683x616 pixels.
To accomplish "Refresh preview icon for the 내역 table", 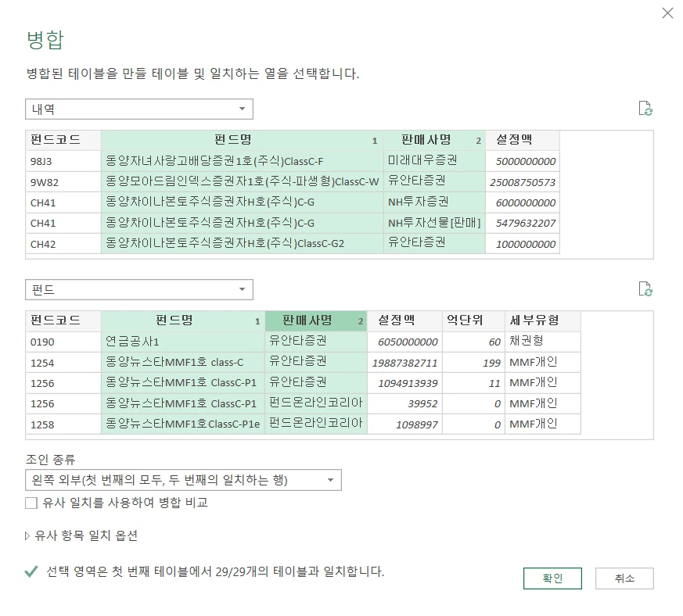I will pos(645,109).
